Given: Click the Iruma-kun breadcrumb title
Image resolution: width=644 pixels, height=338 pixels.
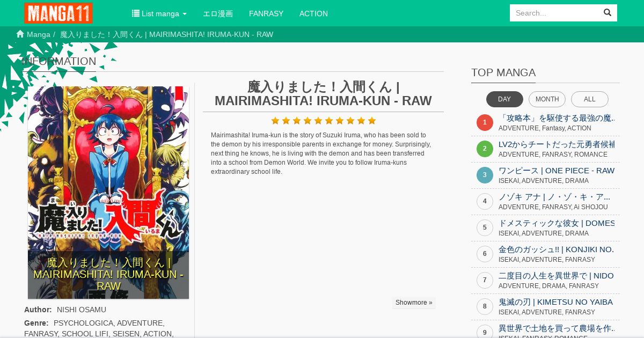Looking at the screenshot, I should pos(166,34).
